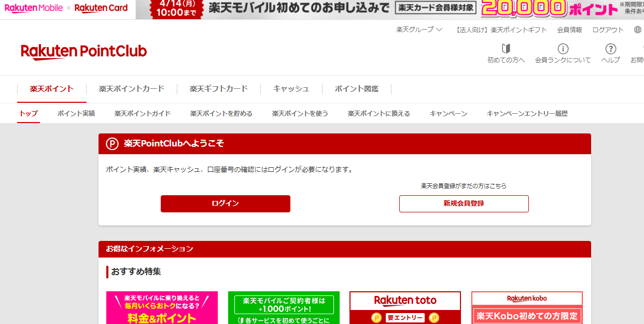This screenshot has height=324, width=644.
Task: Open キャンペーンエントリー履歴 sub-menu
Action: [527, 113]
